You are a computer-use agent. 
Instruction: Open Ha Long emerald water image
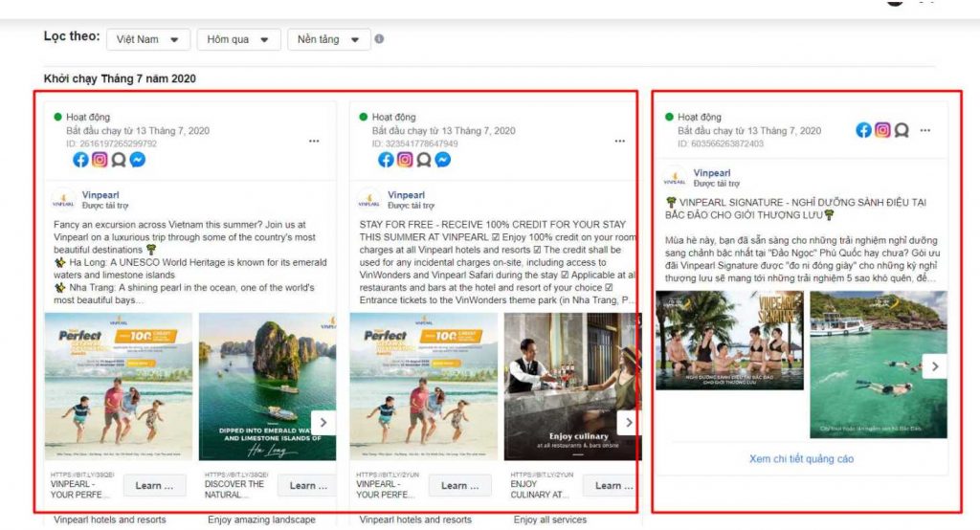tap(268, 386)
